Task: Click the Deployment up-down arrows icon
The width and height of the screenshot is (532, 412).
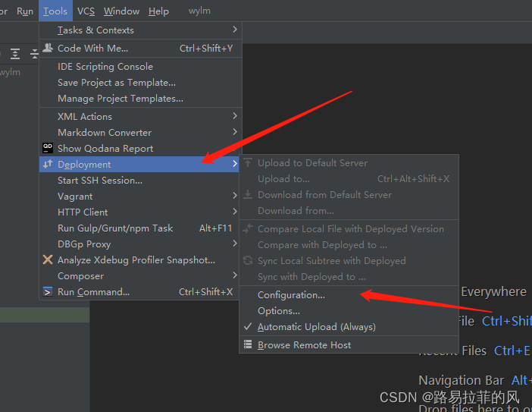Action: pos(48,164)
